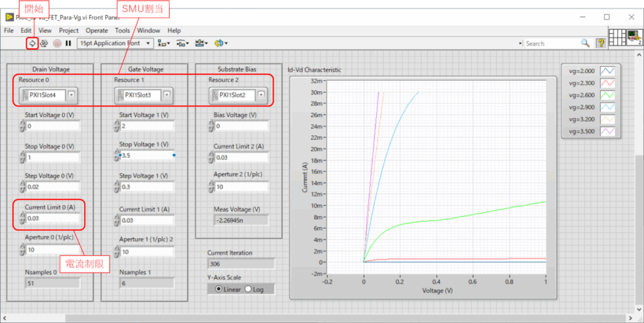
Task: Show the Context Help window
Action: [x=601, y=43]
